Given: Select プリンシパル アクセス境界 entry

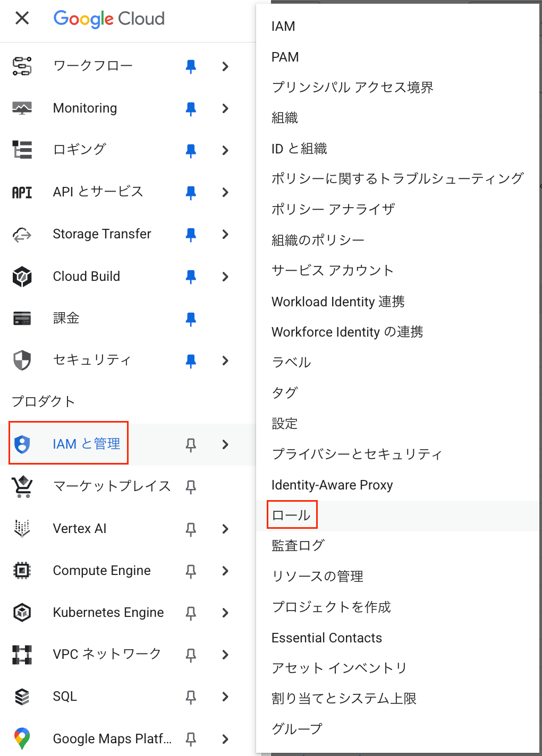Looking at the screenshot, I should point(353,87).
